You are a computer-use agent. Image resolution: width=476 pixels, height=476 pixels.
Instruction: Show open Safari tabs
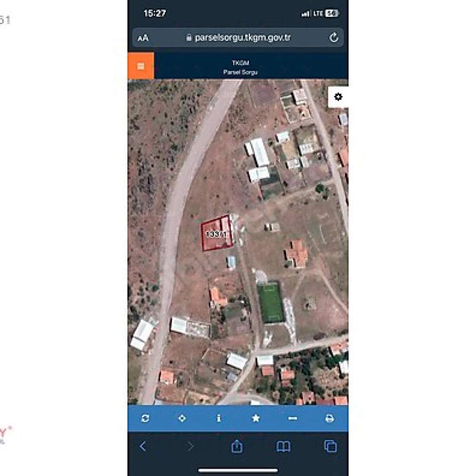click(331, 446)
